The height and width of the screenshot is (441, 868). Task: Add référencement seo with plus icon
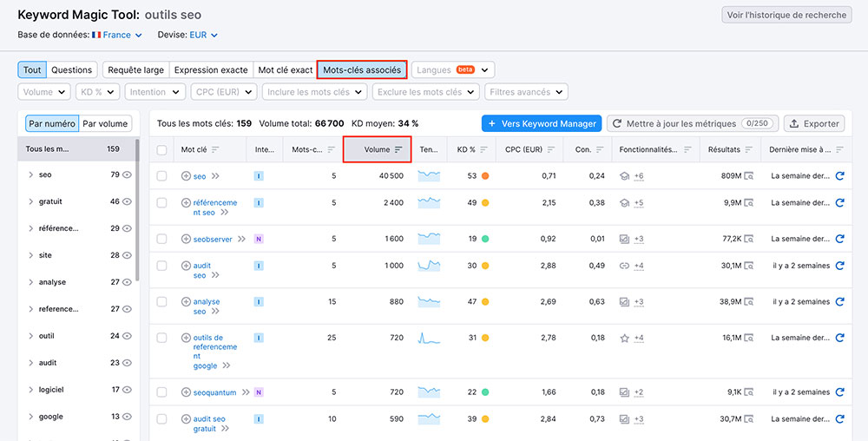point(186,202)
